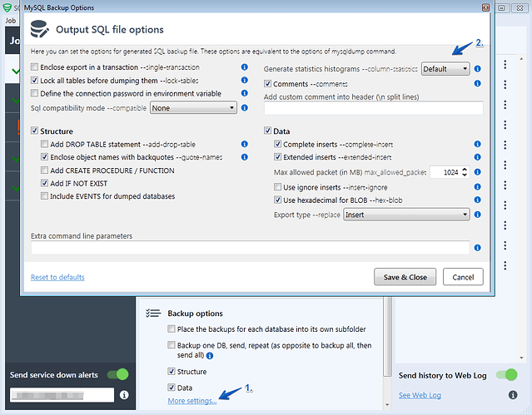Uncheck Complete inserts option
Image resolution: width=532 pixels, height=415 pixels.
point(277,144)
